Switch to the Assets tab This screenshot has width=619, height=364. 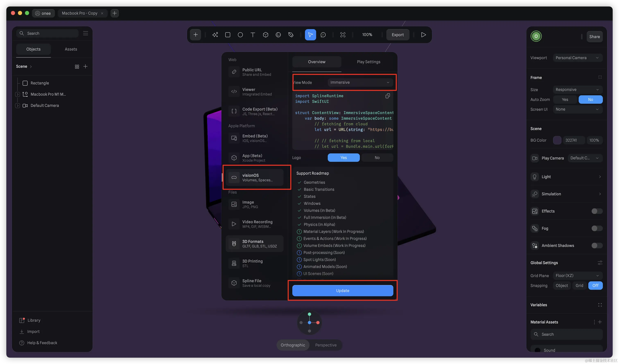tap(71, 49)
